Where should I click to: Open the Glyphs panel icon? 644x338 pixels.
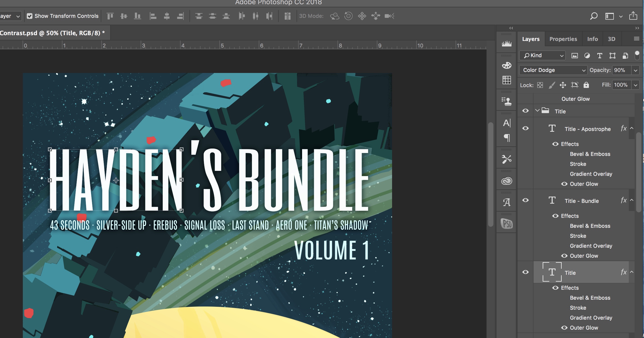(x=506, y=202)
